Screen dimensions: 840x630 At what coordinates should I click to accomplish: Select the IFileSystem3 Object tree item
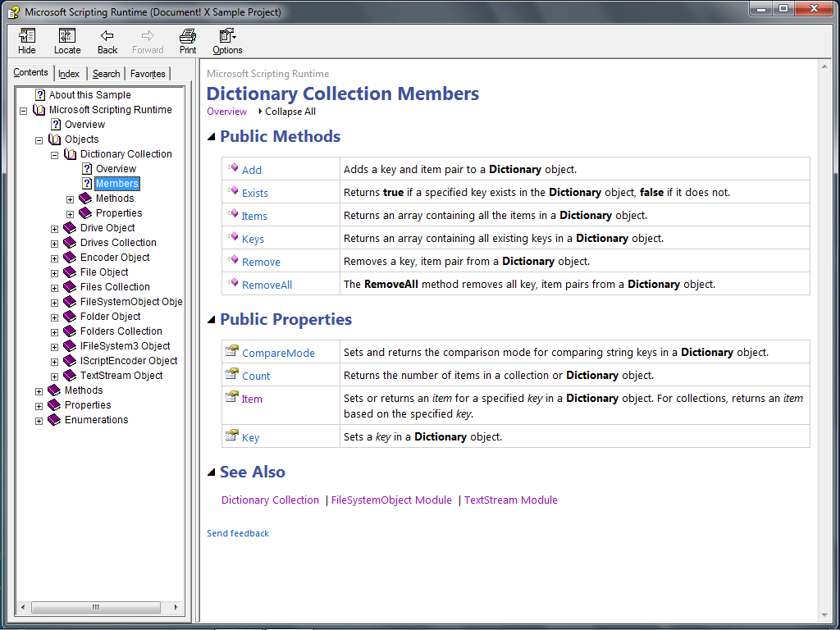click(125, 346)
